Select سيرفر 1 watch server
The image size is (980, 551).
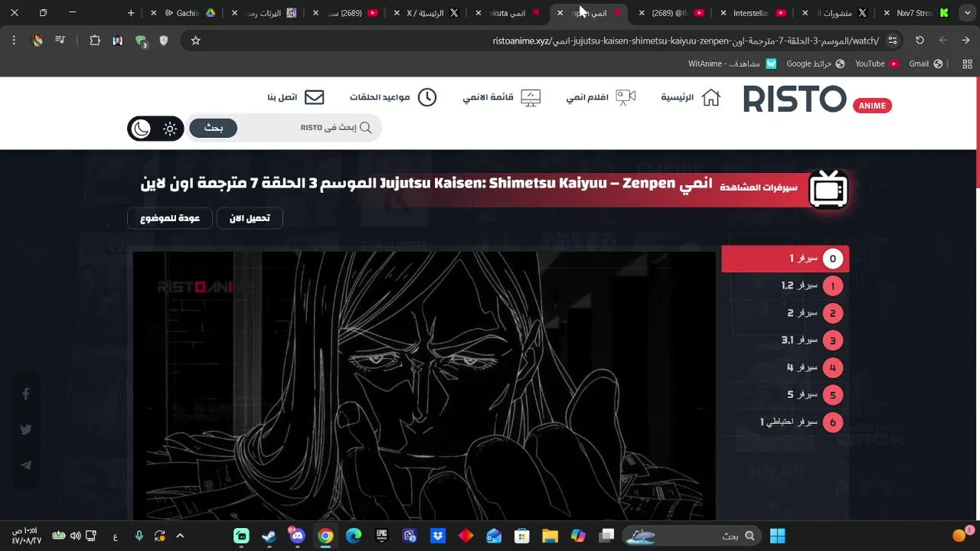tap(785, 259)
